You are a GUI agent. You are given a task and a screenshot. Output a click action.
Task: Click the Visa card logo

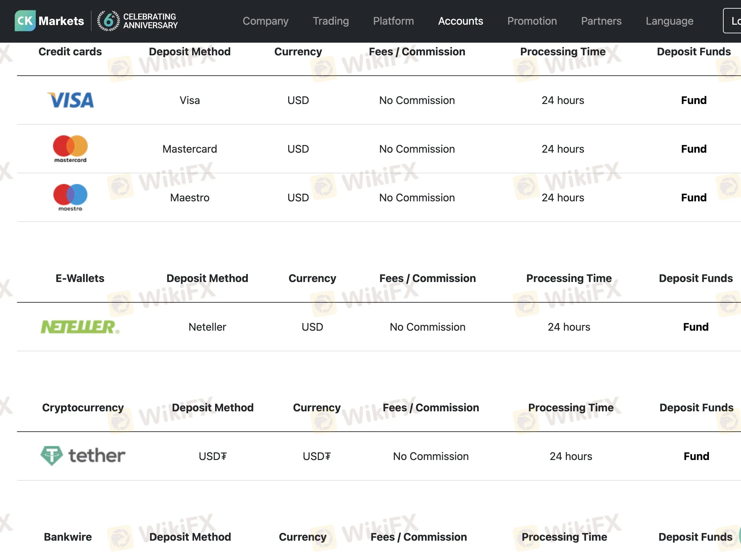70,100
